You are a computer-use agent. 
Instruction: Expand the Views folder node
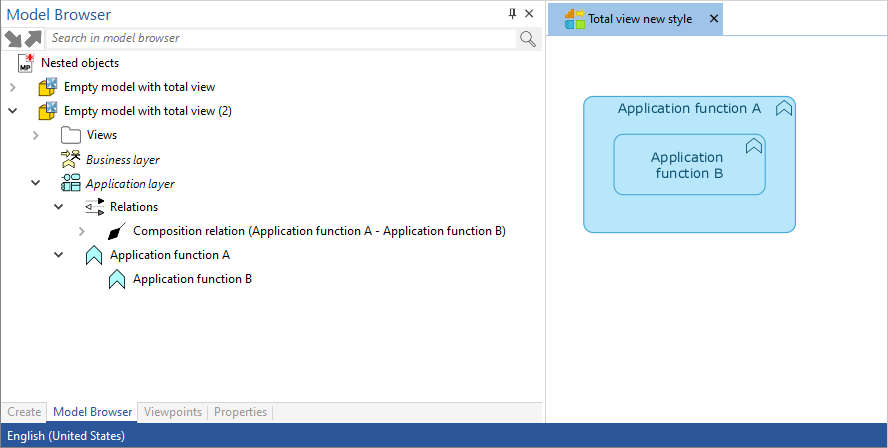36,135
